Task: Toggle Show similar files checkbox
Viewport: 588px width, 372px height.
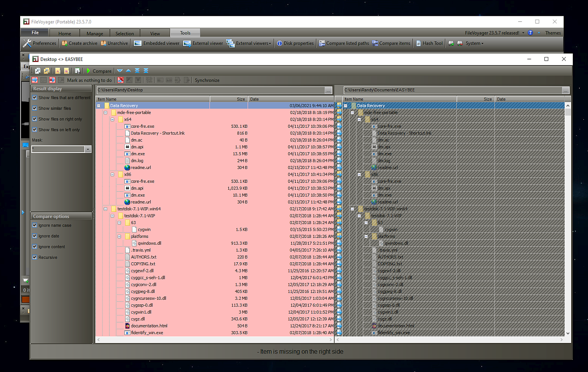Action: pyautogui.click(x=34, y=108)
